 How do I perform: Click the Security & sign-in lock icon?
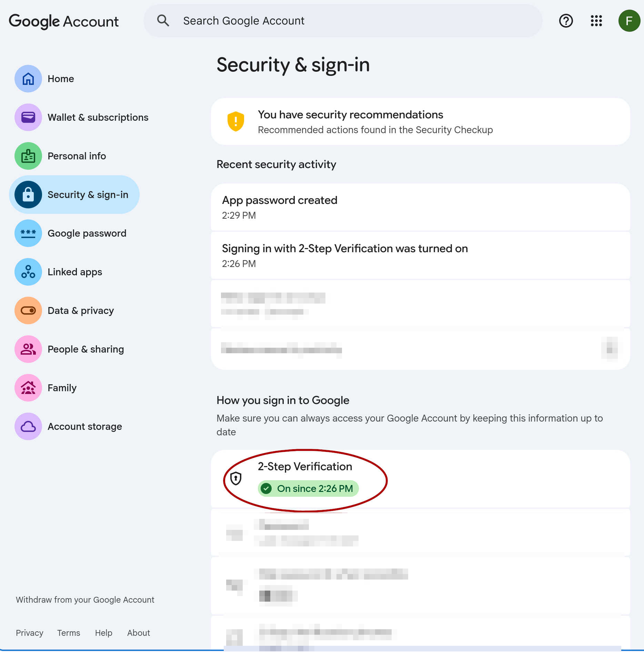pyautogui.click(x=28, y=195)
